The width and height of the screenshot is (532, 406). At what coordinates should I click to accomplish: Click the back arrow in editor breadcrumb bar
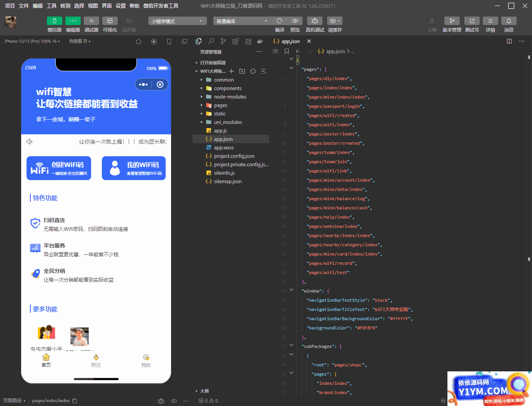[298, 51]
